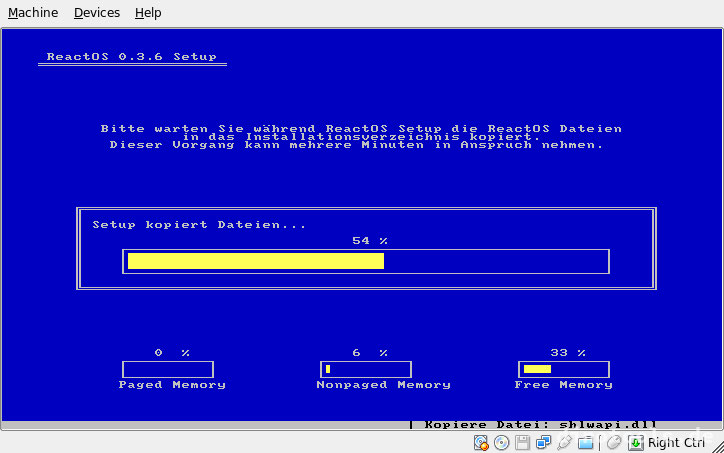Click the keyboard capture arrow icon
The width and height of the screenshot is (724, 453).
click(x=635, y=443)
